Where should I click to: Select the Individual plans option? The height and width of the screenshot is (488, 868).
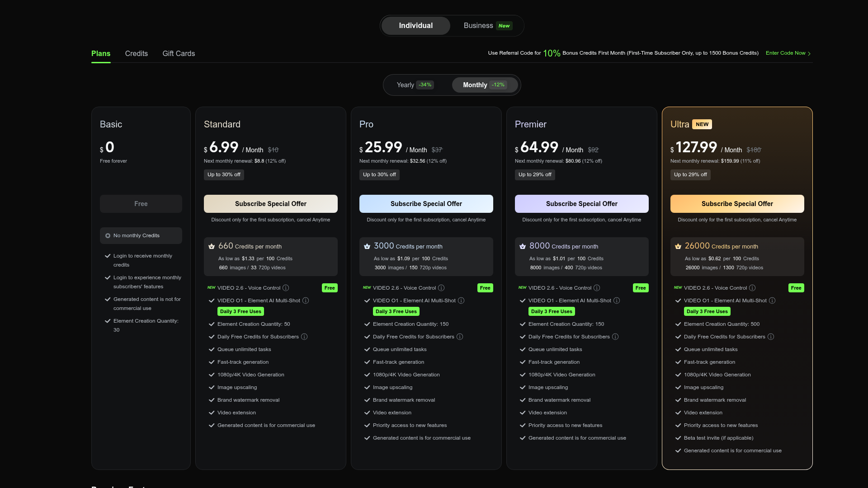416,26
